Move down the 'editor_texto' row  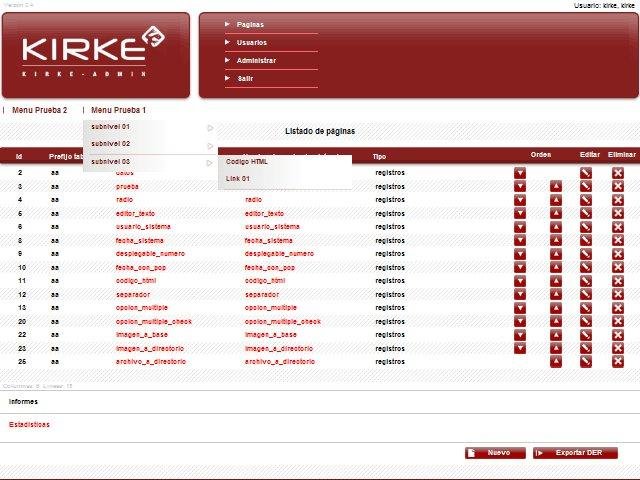pyautogui.click(x=520, y=213)
